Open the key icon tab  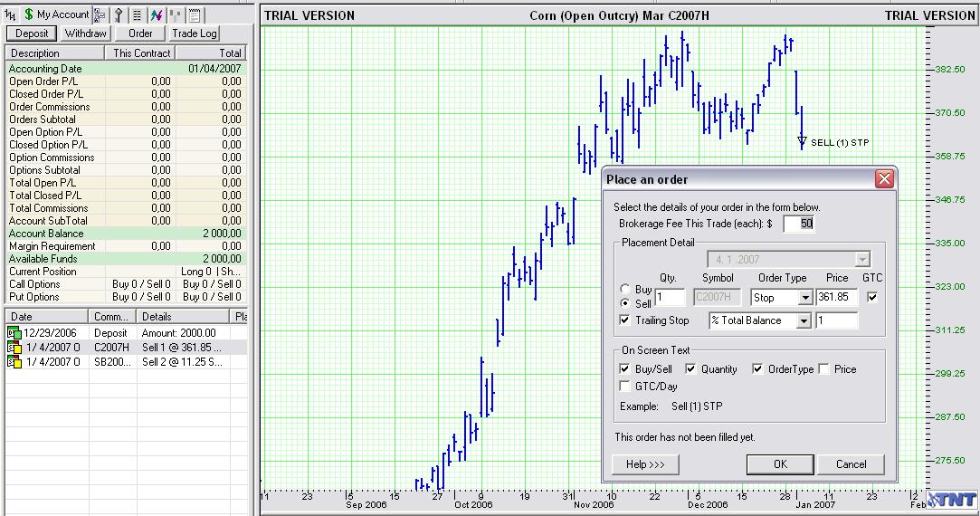coord(119,15)
